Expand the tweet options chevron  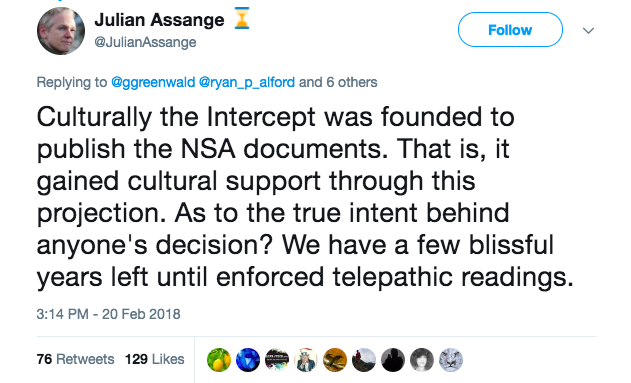click(588, 30)
